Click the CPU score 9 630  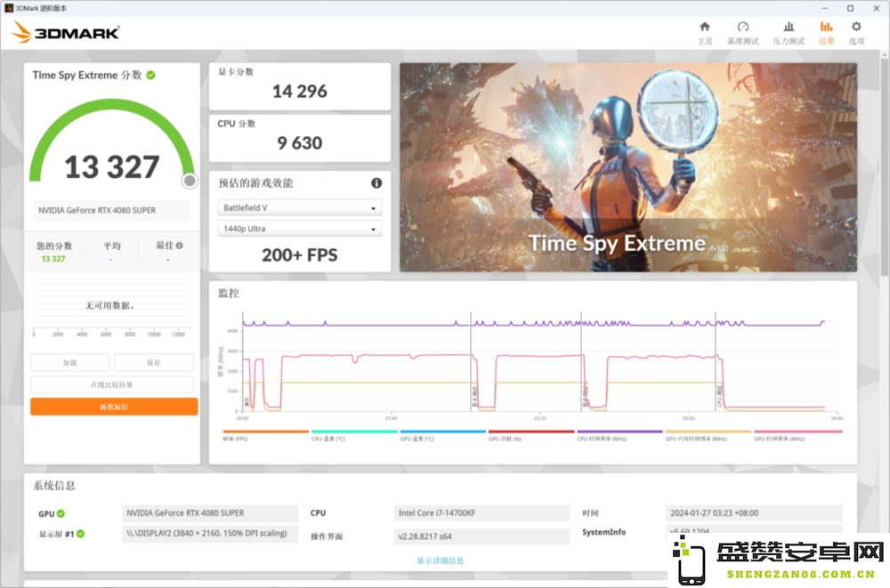[300, 143]
